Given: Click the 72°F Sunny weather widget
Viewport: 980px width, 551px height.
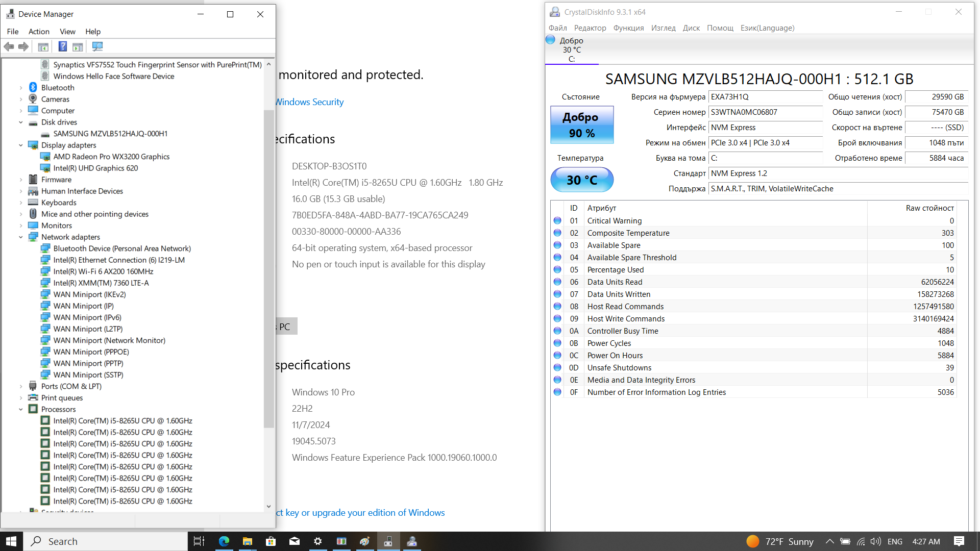Looking at the screenshot, I should pos(780,541).
